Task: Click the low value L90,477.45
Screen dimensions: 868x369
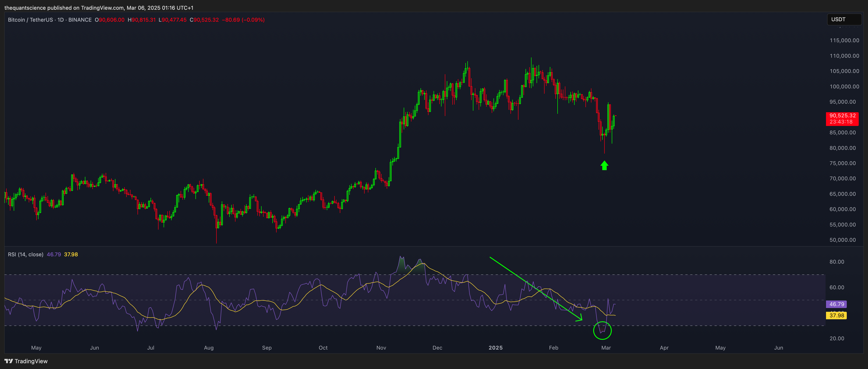Action: 172,20
